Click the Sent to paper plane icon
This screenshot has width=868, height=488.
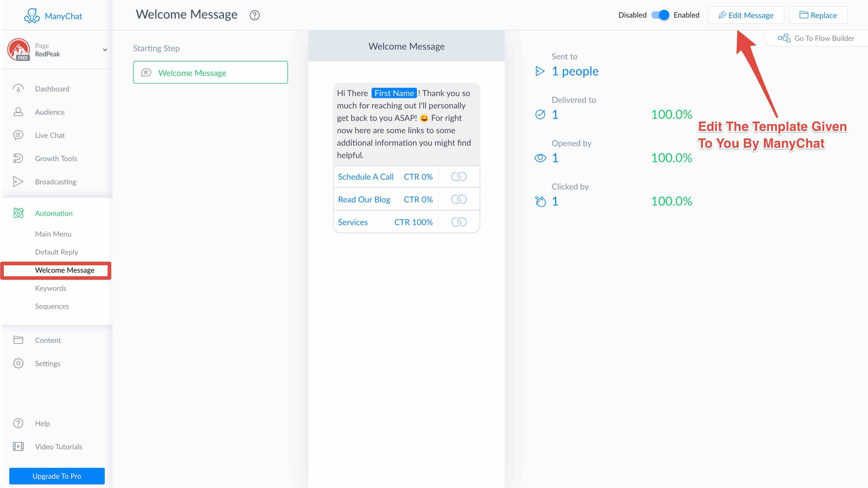click(x=540, y=71)
